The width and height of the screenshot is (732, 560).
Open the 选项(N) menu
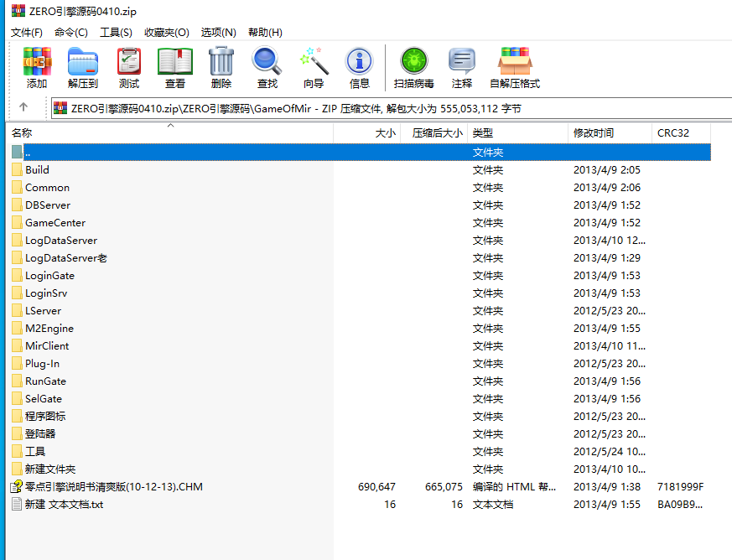[219, 32]
